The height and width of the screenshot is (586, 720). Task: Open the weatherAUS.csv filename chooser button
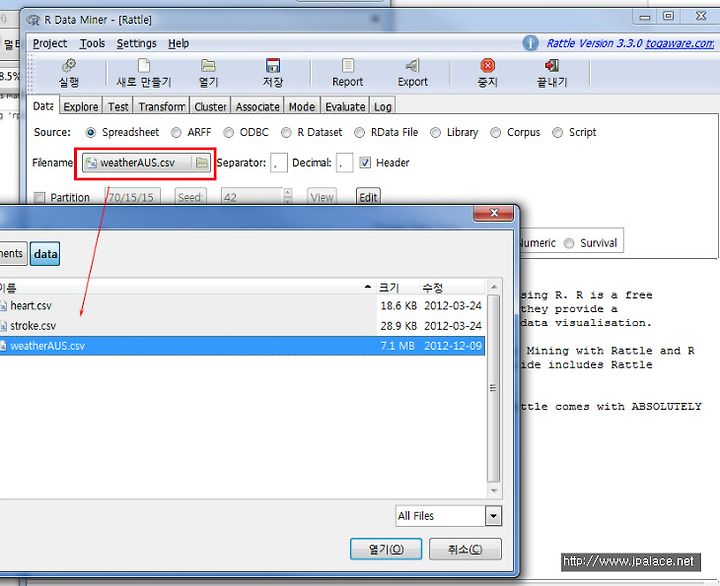point(146,163)
